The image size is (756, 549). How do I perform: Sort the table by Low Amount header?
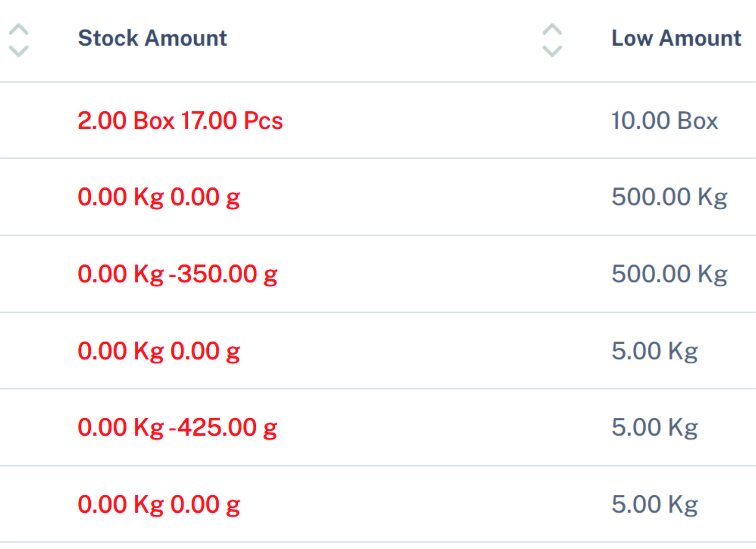676,38
